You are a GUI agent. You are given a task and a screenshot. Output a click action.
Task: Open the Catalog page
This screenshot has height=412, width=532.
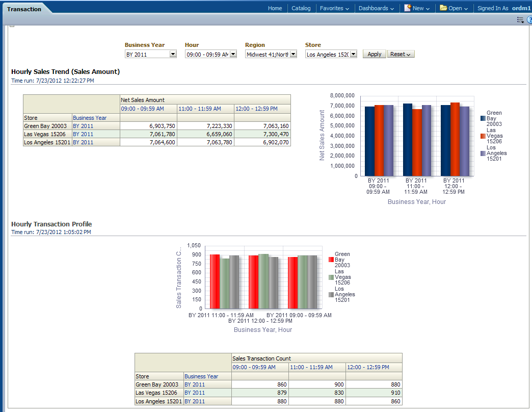pos(301,8)
